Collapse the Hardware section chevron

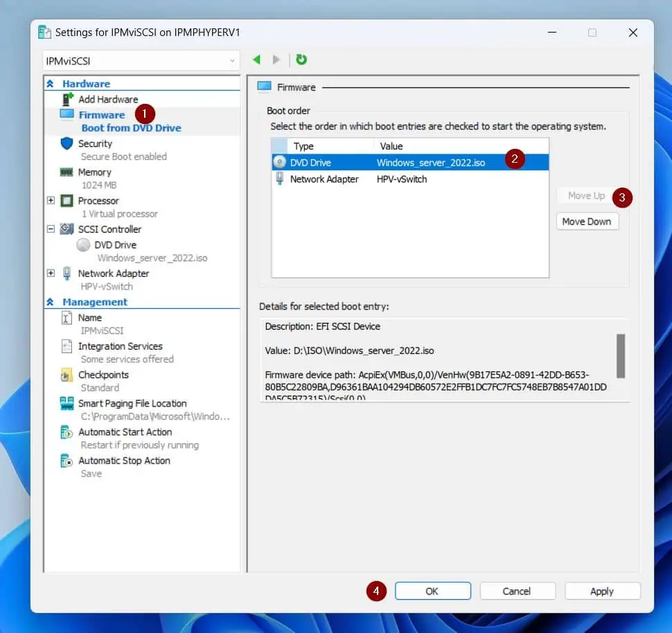click(x=50, y=84)
